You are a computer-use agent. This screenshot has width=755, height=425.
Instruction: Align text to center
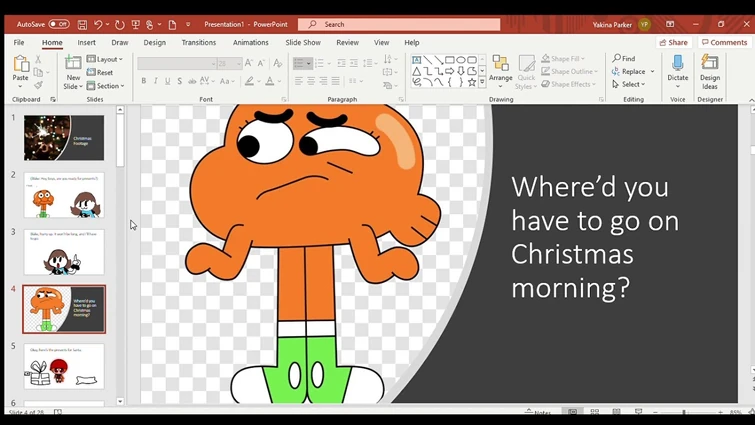coord(311,81)
